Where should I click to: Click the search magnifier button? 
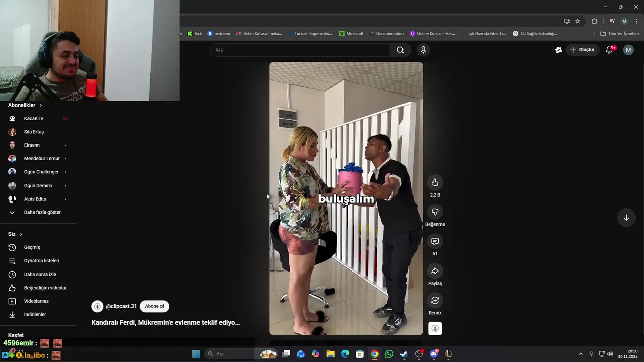400,50
